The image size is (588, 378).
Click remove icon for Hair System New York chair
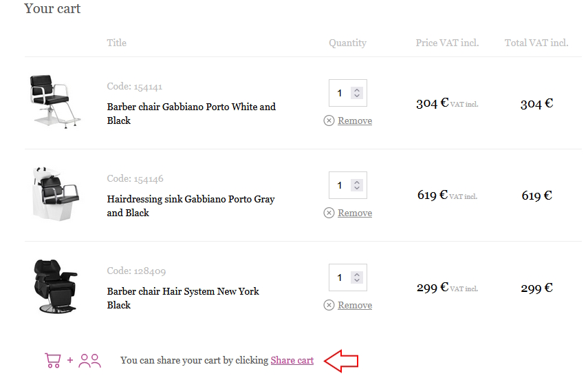click(329, 305)
